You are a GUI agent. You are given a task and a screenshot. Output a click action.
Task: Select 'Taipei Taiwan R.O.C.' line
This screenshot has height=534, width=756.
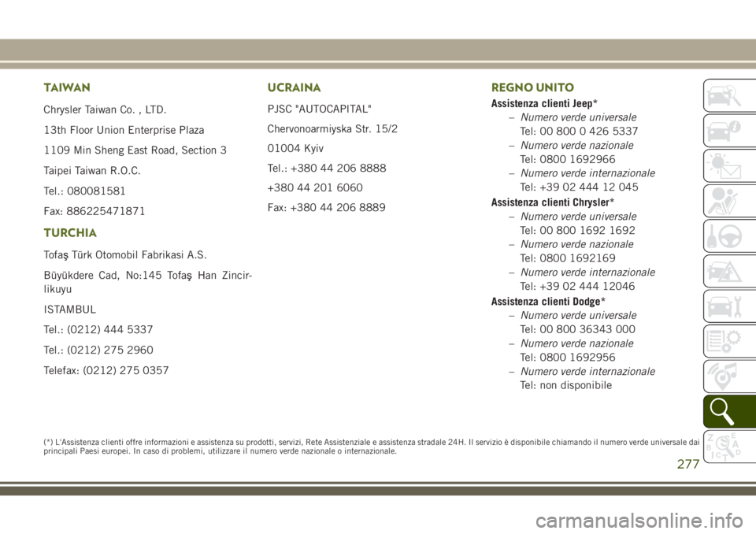[92, 171]
